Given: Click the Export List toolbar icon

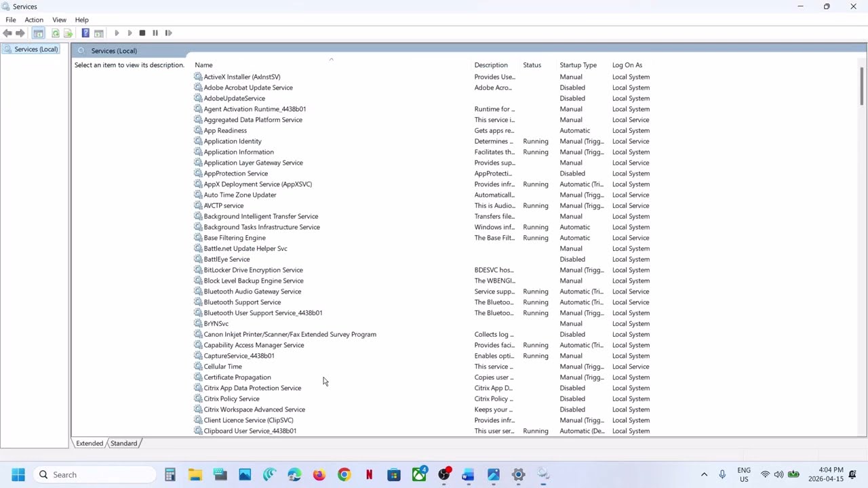Looking at the screenshot, I should point(68,33).
